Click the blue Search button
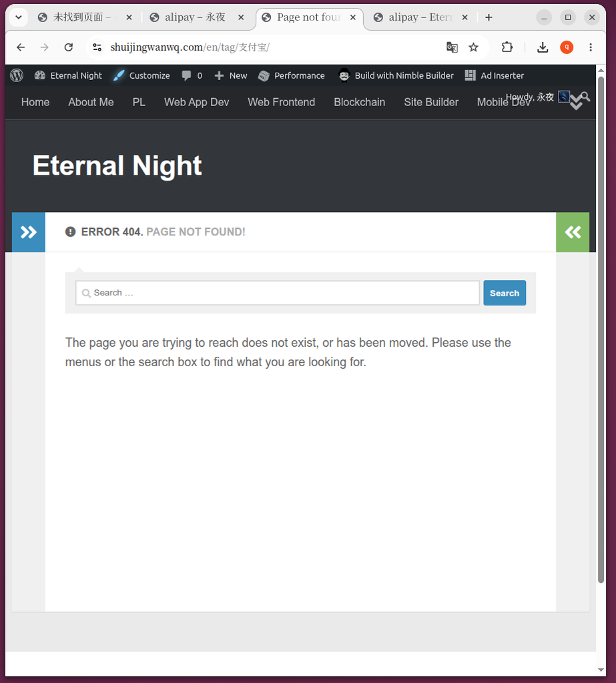 pos(505,293)
